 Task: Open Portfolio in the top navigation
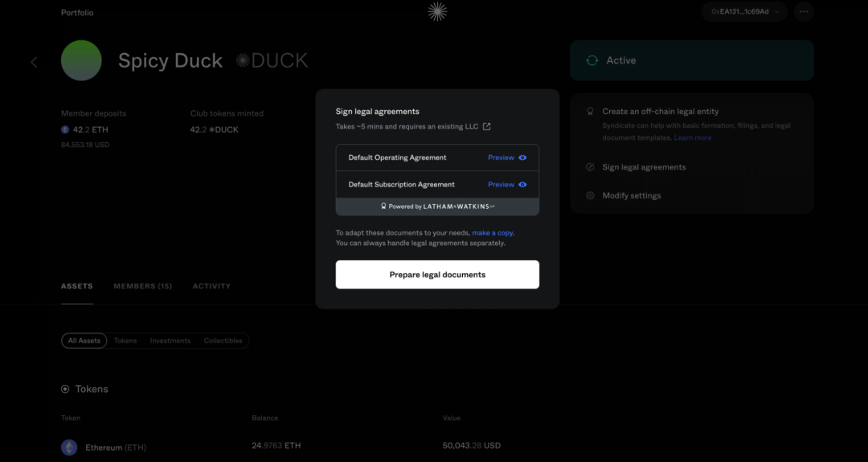[77, 12]
